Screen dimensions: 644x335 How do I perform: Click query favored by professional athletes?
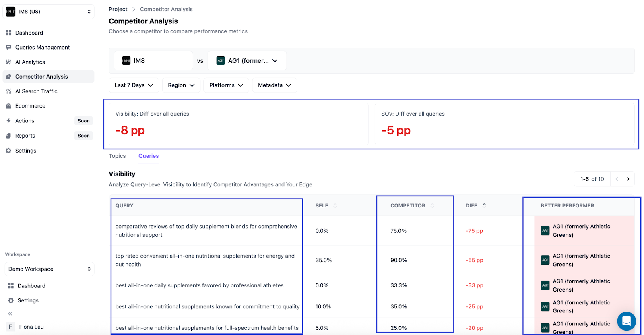(199, 285)
